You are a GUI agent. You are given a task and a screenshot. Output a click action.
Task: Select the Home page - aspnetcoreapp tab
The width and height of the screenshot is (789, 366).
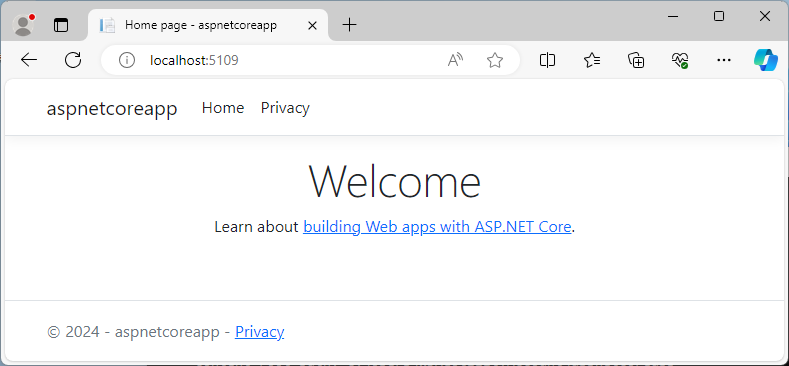pyautogui.click(x=208, y=25)
